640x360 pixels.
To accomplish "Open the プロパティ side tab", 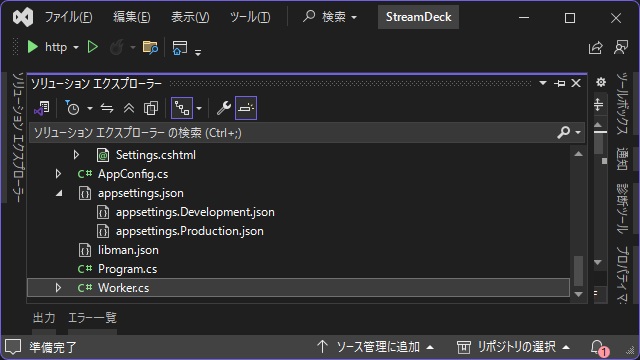I will (622, 274).
